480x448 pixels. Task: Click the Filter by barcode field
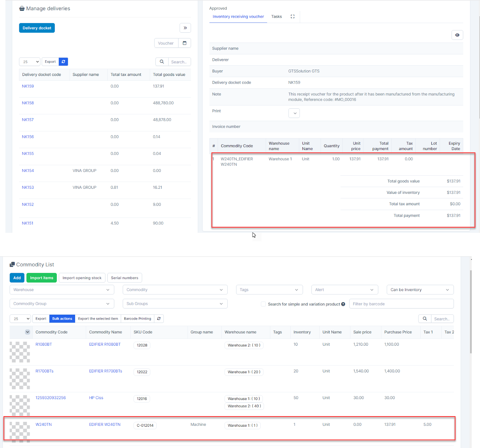(401, 304)
